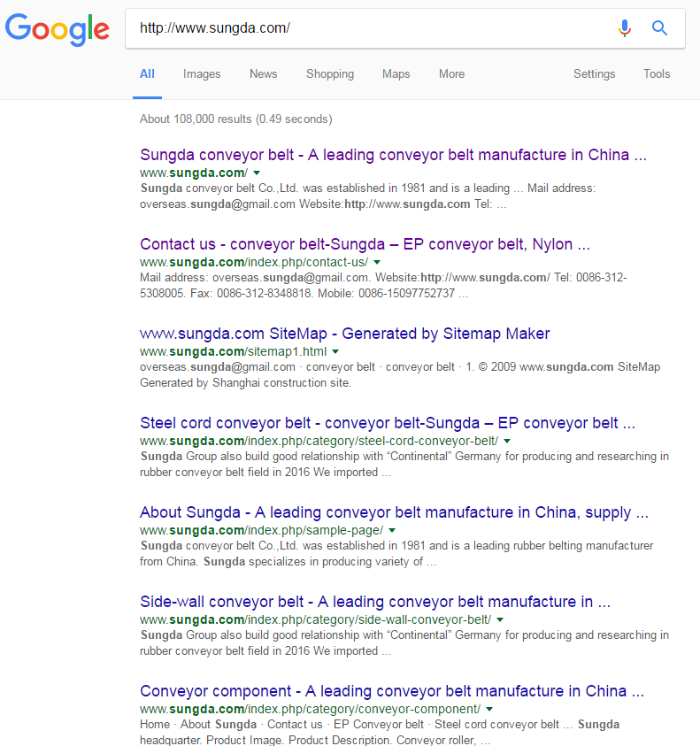
Task: Open 'Steel cord conveyor belt' result
Action: coord(388,423)
